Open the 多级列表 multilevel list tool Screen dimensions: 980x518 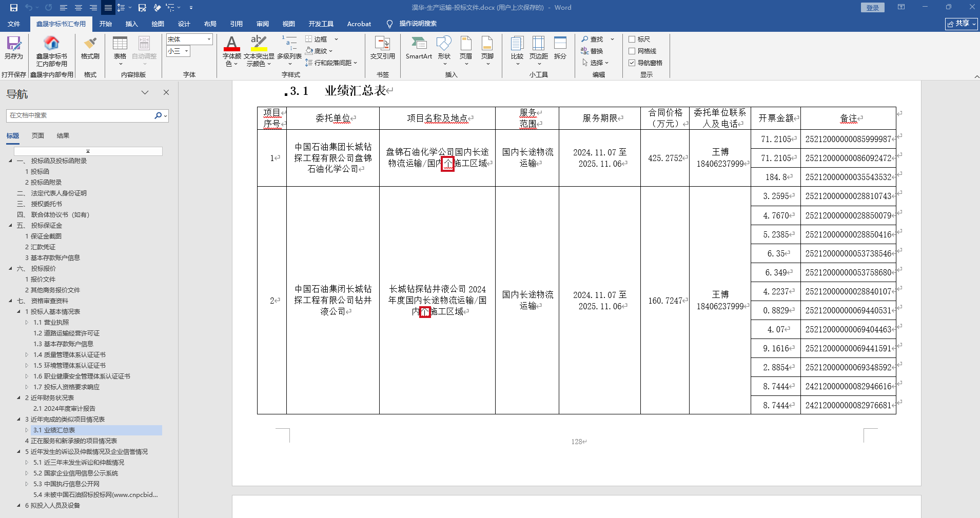pyautogui.click(x=289, y=50)
